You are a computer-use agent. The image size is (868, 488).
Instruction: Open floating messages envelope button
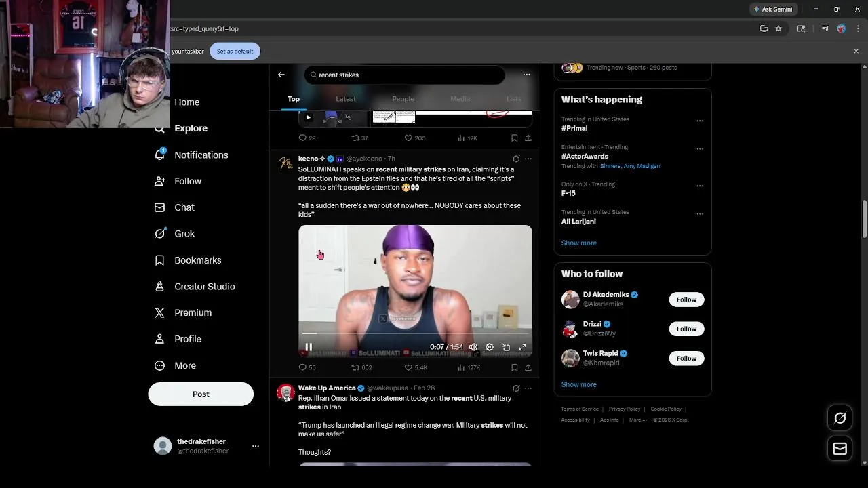(840, 449)
